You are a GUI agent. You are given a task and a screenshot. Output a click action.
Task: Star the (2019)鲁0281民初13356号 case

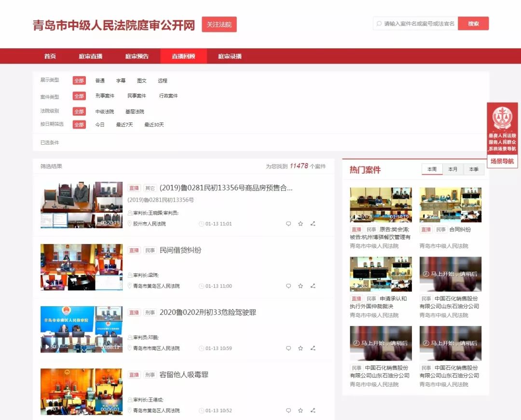[x=301, y=224]
